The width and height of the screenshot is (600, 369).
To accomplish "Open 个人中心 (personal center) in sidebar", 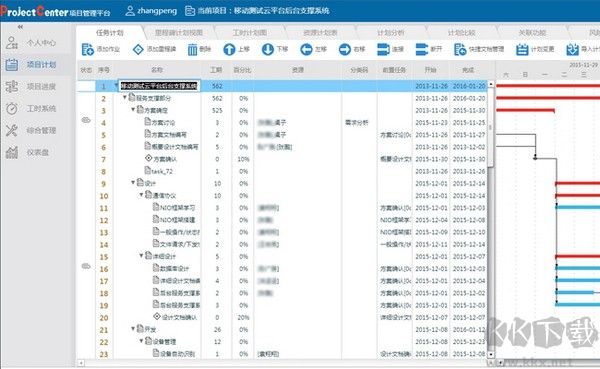I will [x=31, y=42].
